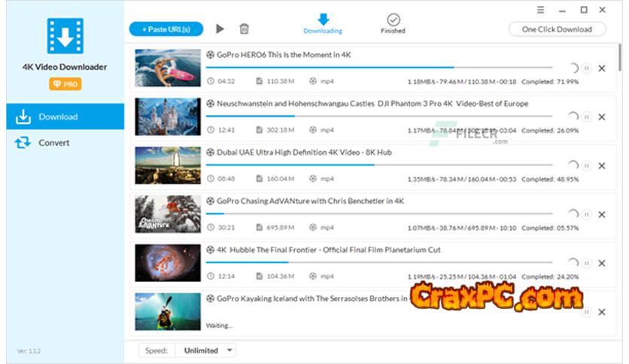Click the GoPro HERO6 surfing thumbnail

point(168,68)
